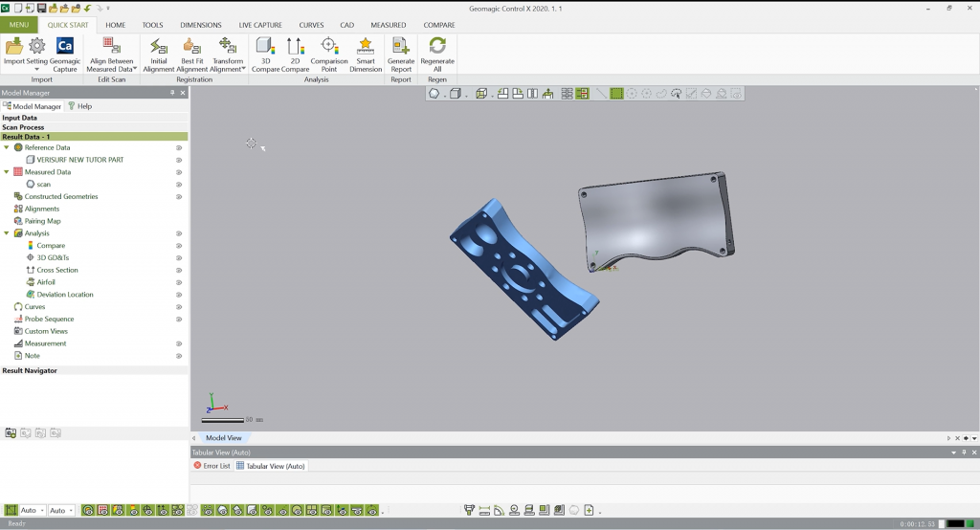The image size is (980, 530).
Task: Switch to the DIMENSIONS ribbon tab
Action: click(x=200, y=25)
